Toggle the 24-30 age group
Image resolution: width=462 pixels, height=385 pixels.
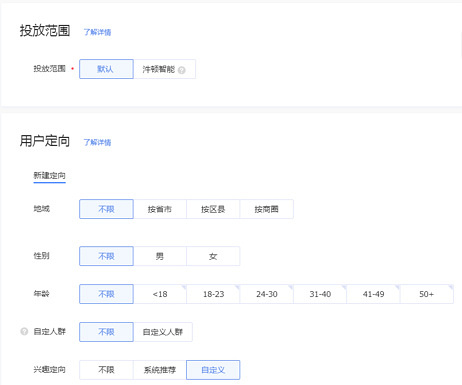[266, 294]
